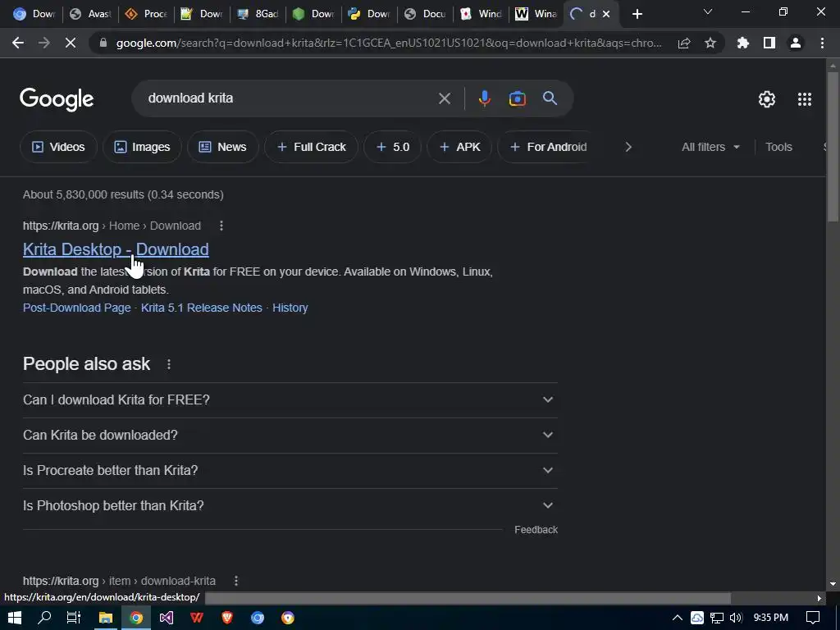Open Chrome's three-dot menu
The height and width of the screenshot is (630, 840).
click(x=822, y=43)
